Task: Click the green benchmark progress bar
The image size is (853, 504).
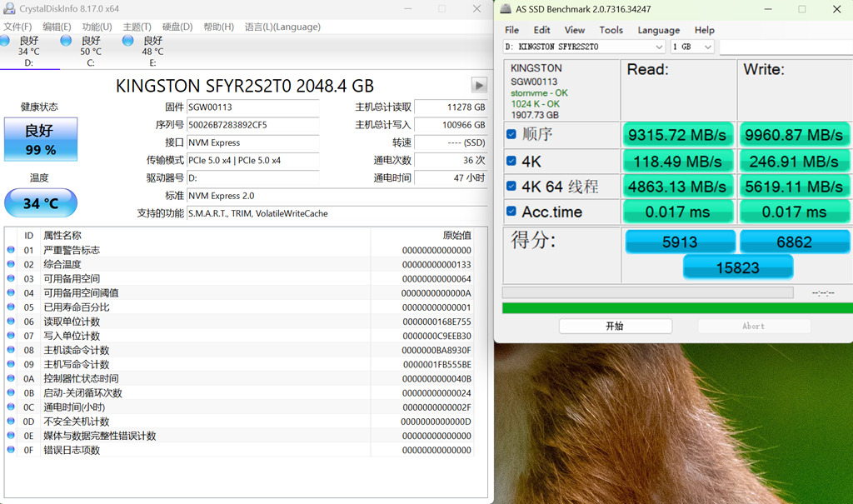Action: point(677,308)
